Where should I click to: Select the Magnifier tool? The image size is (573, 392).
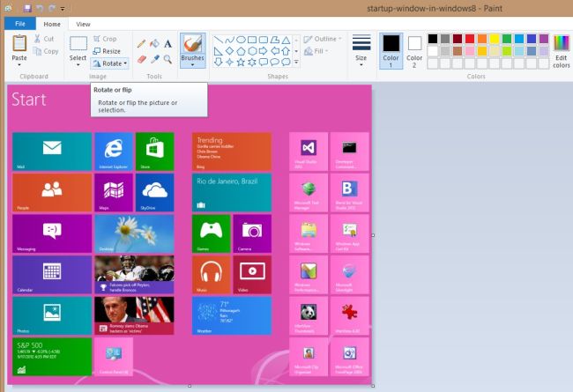[167, 59]
